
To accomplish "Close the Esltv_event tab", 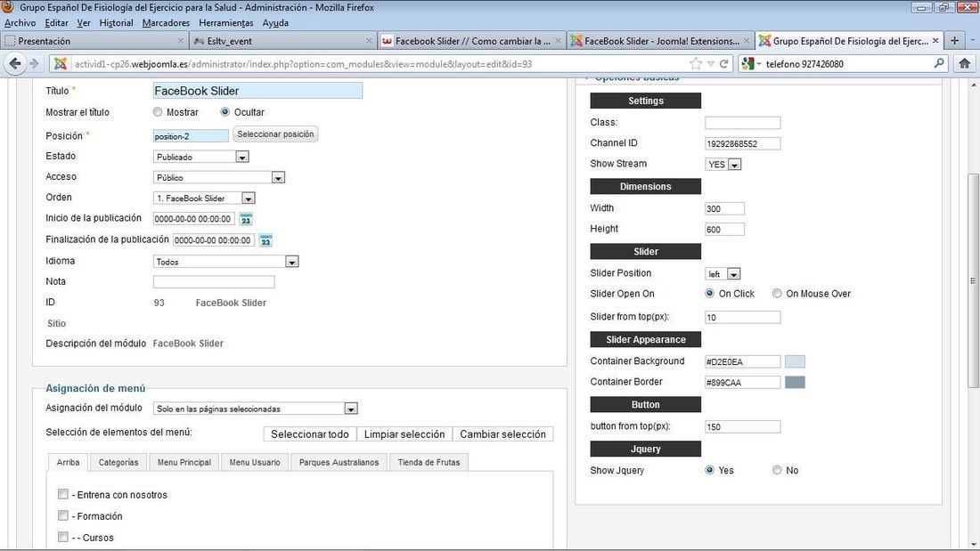I will tap(369, 41).
